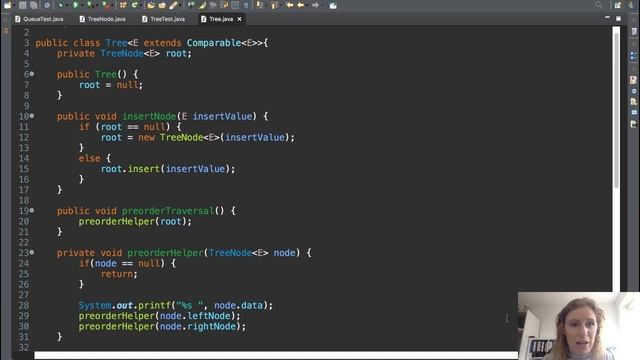The image size is (640, 360).
Task: Click 'node.rightNode' argument on line 30
Action: click(198, 327)
